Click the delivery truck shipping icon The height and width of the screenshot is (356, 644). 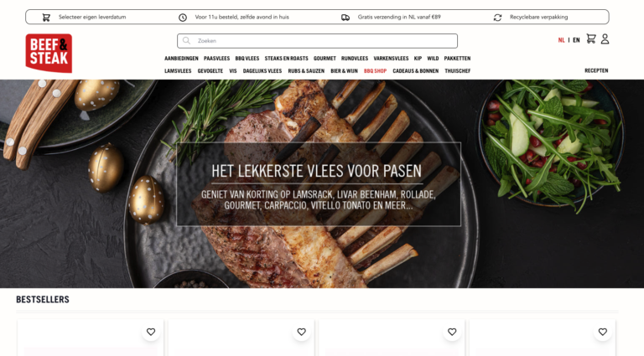point(345,18)
